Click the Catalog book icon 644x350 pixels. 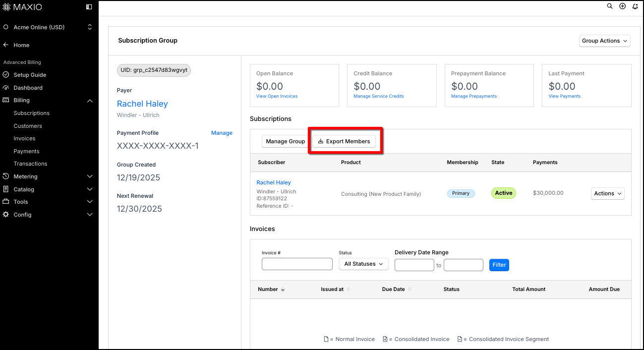[6, 189]
